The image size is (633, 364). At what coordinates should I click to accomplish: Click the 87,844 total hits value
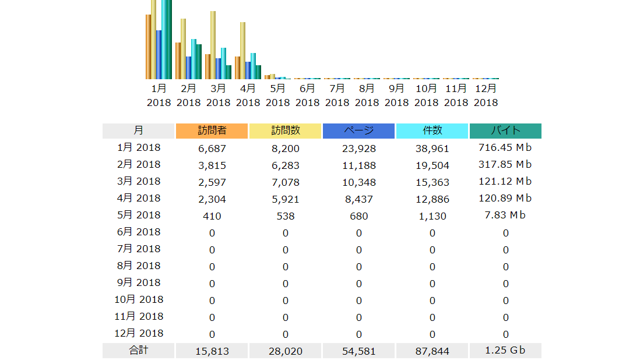click(432, 351)
